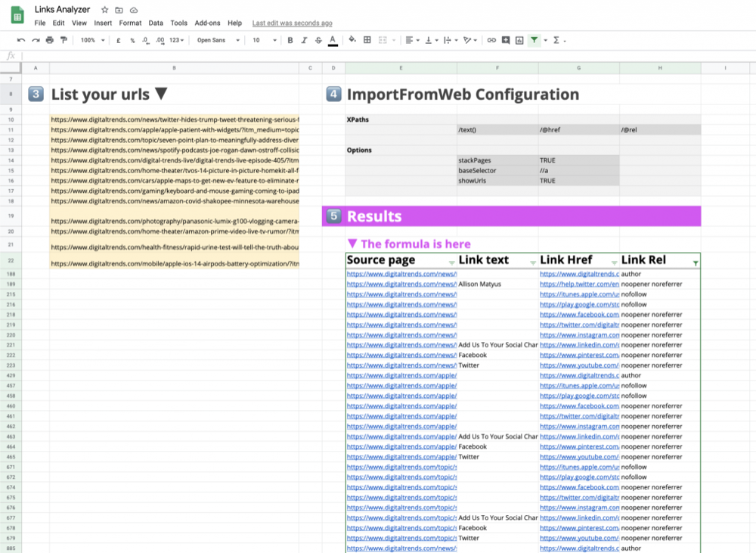Open the fill color picker
Screen dimensions: 756x553
point(352,40)
